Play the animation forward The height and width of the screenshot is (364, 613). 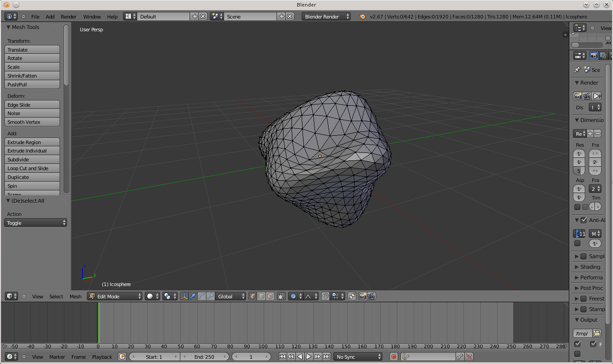pyautogui.click(x=309, y=357)
